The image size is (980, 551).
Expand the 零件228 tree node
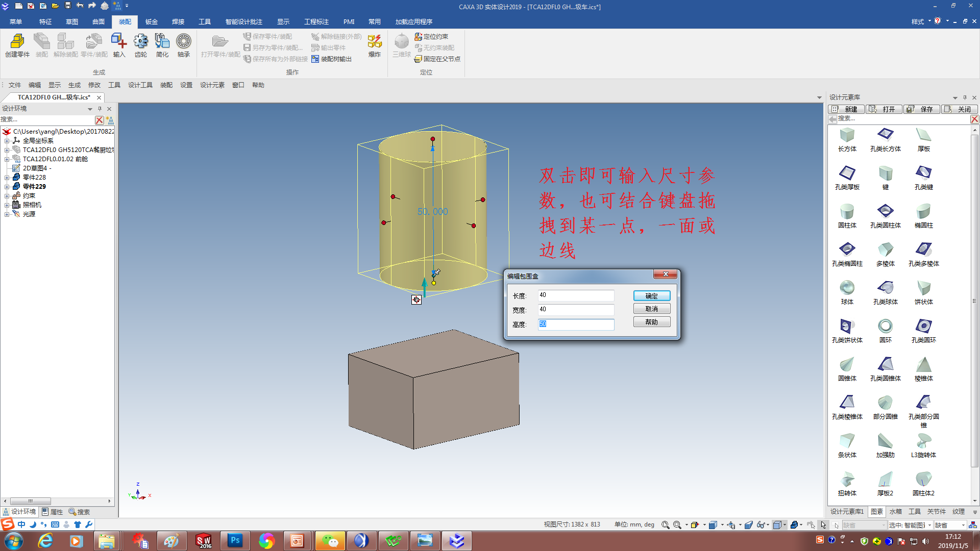7,178
